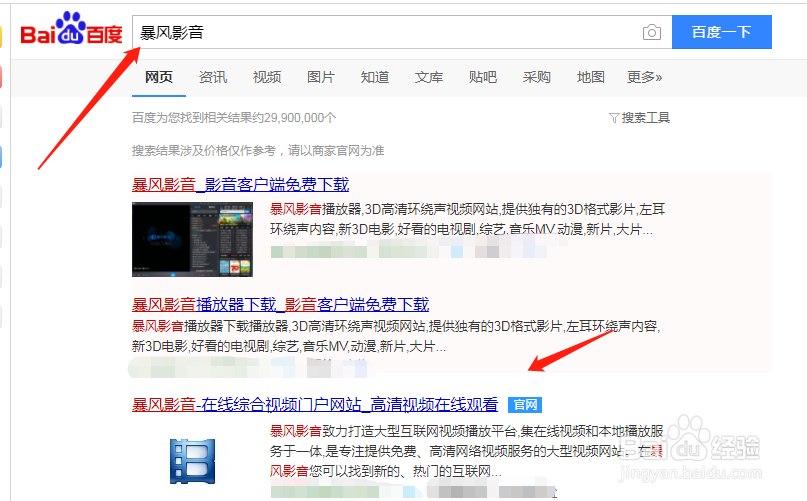The image size is (807, 501).
Task: Click description starting 暴风影音致力打造大型互联网视频播放平台
Action: (x=467, y=451)
